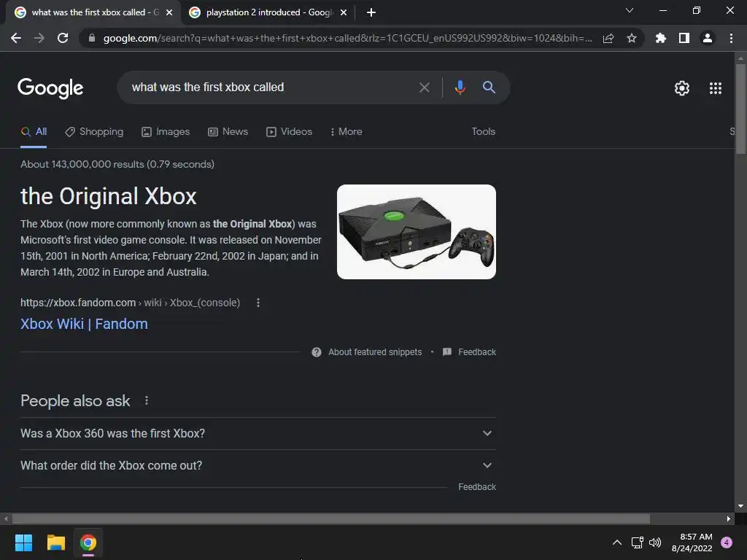Screen dimensions: 747x560
Task: Expand 'Was a Xbox 360 was the first Xbox?'
Action: click(258, 433)
